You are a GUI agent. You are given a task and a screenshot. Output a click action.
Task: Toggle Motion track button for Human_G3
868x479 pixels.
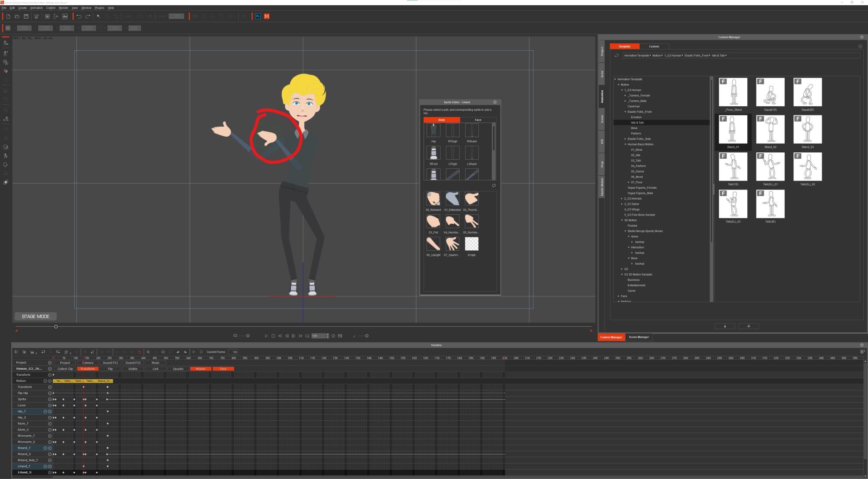click(201, 369)
